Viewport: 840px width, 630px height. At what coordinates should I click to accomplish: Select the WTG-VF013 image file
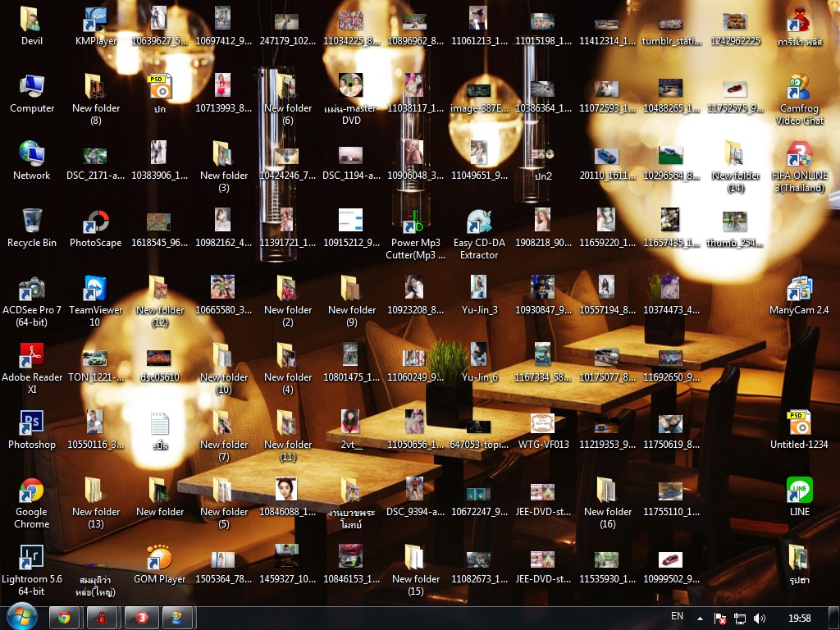[x=543, y=430]
